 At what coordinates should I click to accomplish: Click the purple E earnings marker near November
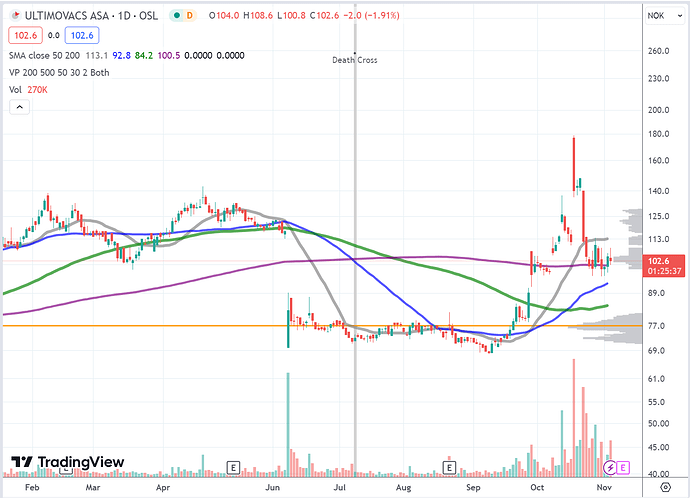(x=623, y=467)
